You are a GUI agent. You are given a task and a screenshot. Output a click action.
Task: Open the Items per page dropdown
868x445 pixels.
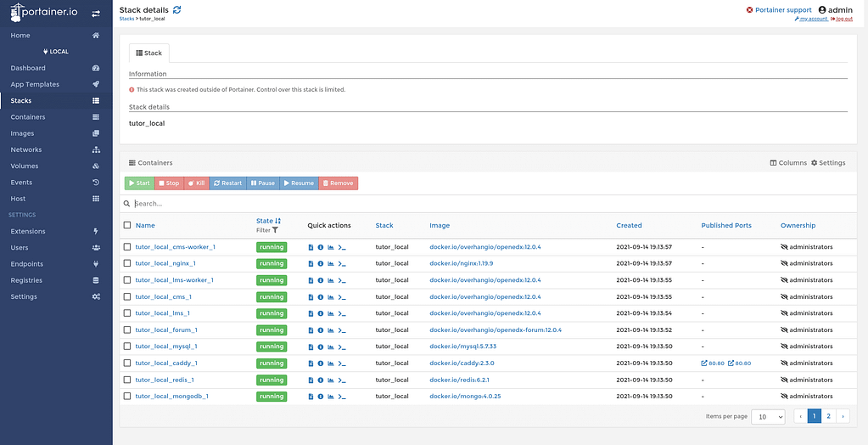[769, 417]
